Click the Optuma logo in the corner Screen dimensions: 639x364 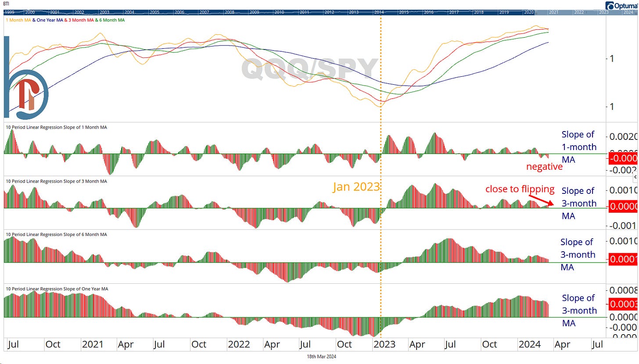(x=621, y=5)
